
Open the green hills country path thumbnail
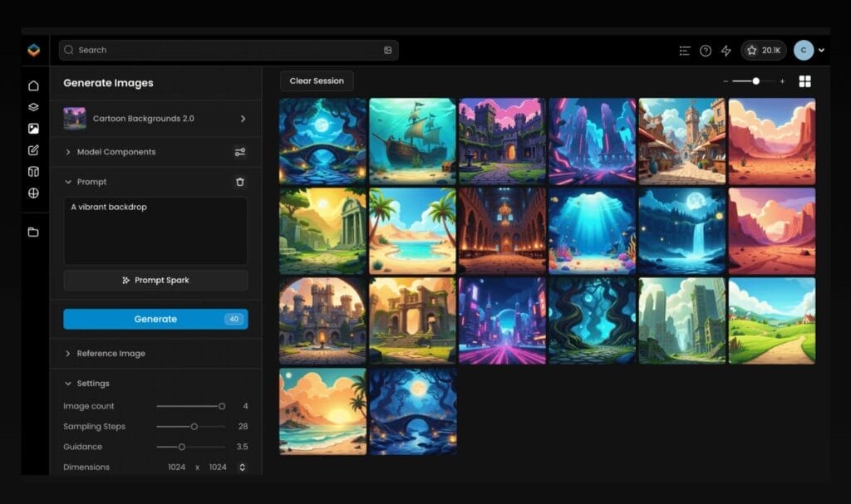pos(772,321)
